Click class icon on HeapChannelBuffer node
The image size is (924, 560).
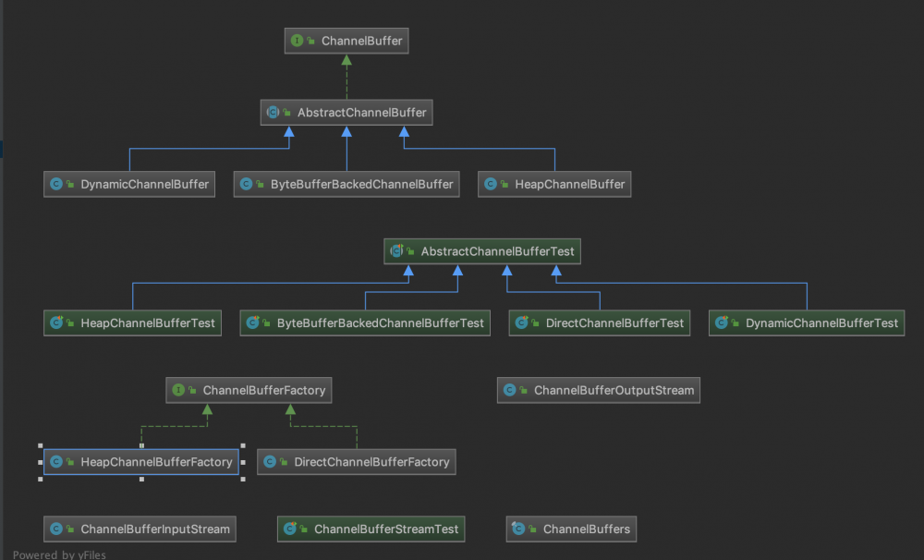(491, 184)
